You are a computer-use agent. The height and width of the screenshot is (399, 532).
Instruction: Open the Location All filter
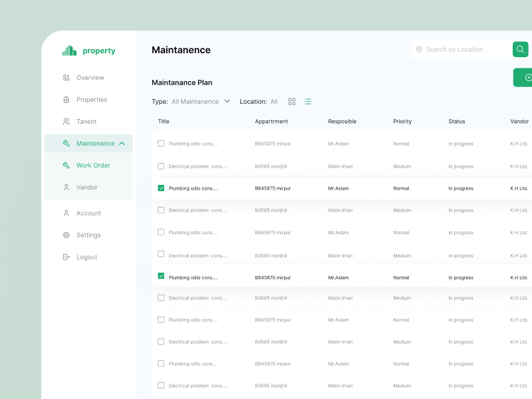(273, 102)
